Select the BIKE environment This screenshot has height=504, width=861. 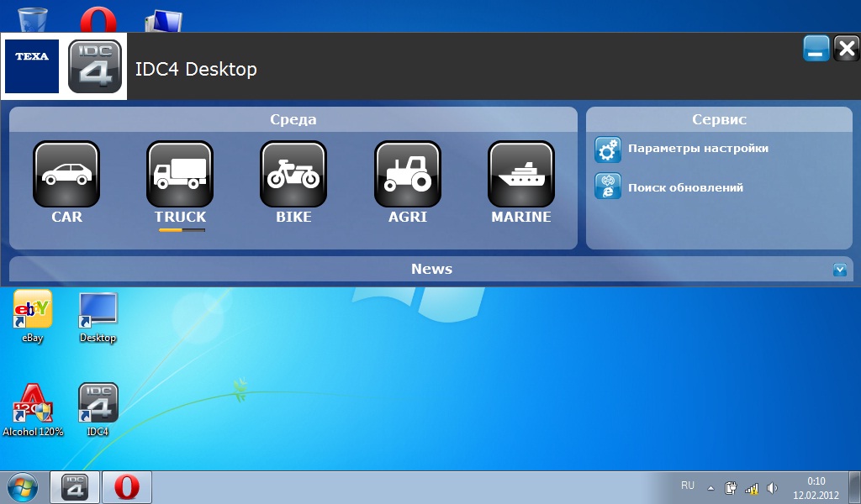point(293,175)
